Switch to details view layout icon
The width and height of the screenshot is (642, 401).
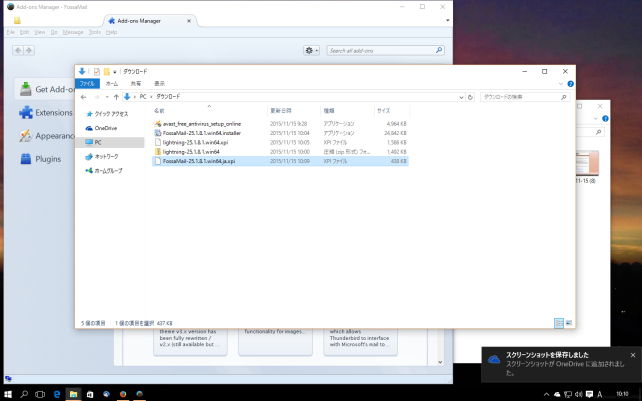[x=559, y=323]
